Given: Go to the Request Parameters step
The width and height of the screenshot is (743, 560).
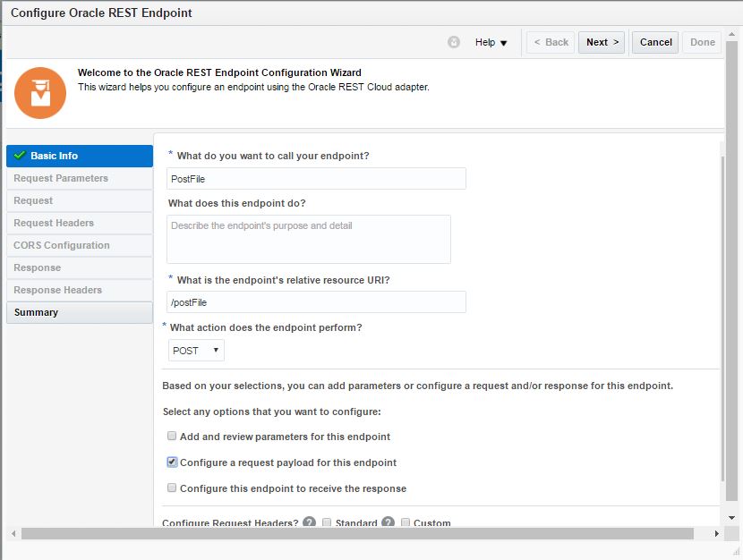Looking at the screenshot, I should [80, 178].
